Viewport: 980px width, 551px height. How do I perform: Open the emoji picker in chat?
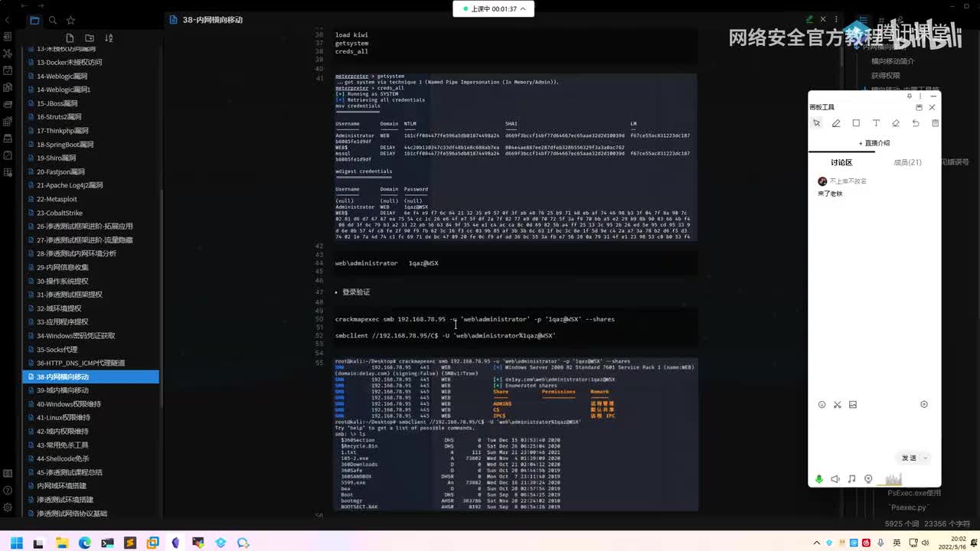pos(822,405)
